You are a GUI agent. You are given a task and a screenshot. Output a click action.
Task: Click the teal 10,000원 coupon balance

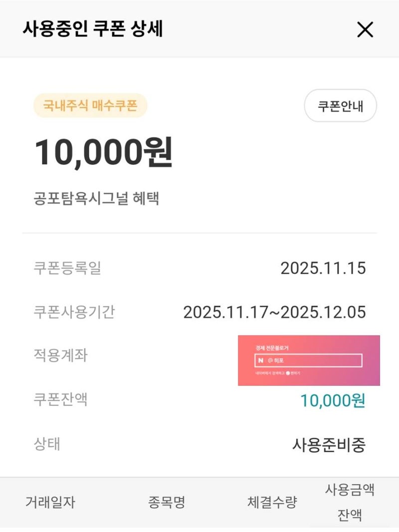coord(333,400)
